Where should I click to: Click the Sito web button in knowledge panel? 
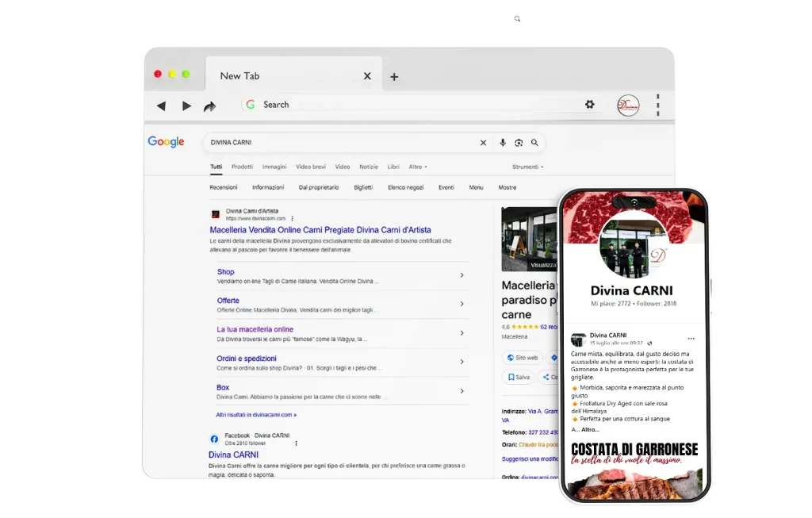point(523,358)
